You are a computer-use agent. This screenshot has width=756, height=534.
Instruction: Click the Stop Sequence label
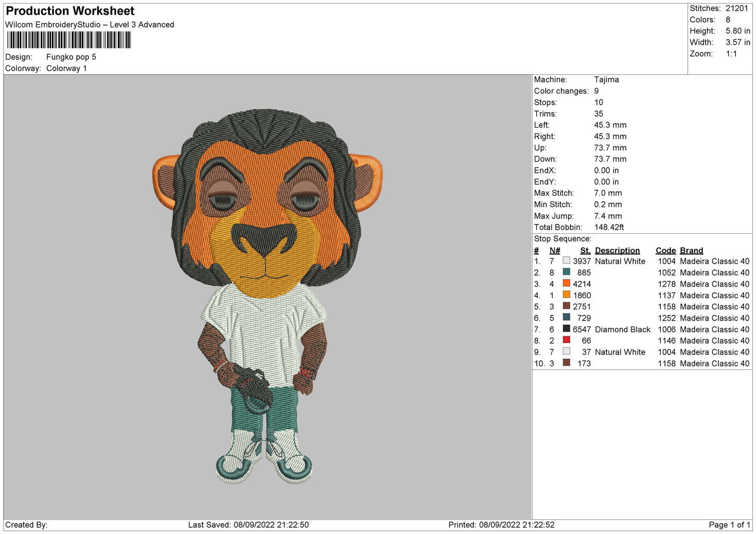562,239
